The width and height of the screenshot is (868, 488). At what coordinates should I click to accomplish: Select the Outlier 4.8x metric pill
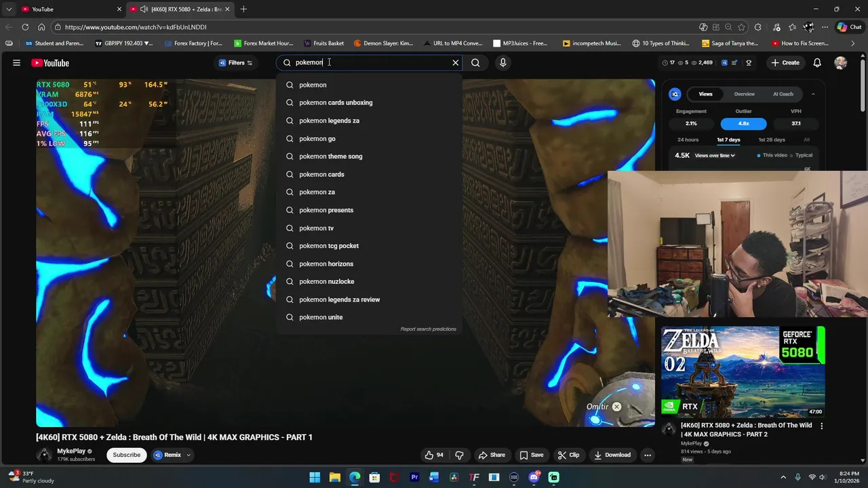point(743,123)
